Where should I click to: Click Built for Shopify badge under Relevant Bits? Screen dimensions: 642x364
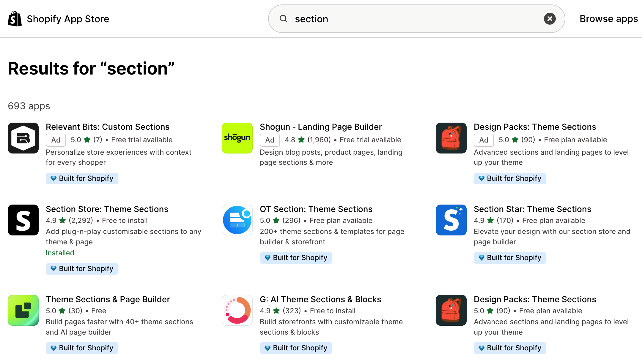click(82, 178)
